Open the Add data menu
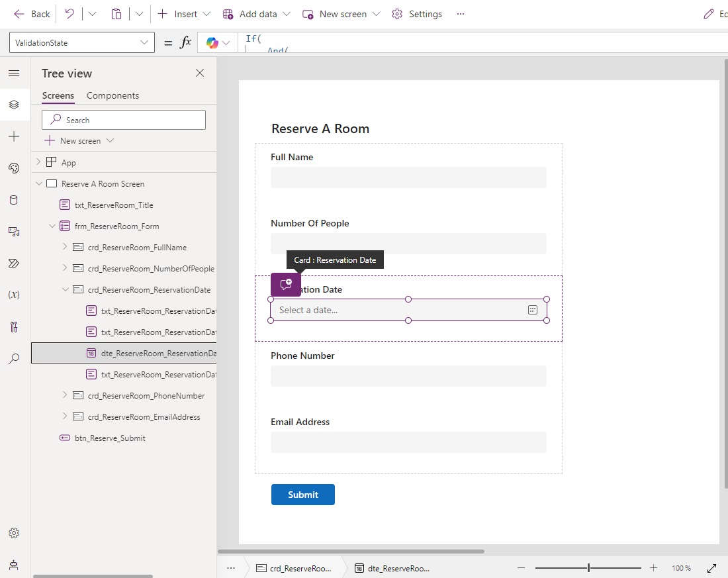Viewport: 728px width, 578px height. coord(255,13)
